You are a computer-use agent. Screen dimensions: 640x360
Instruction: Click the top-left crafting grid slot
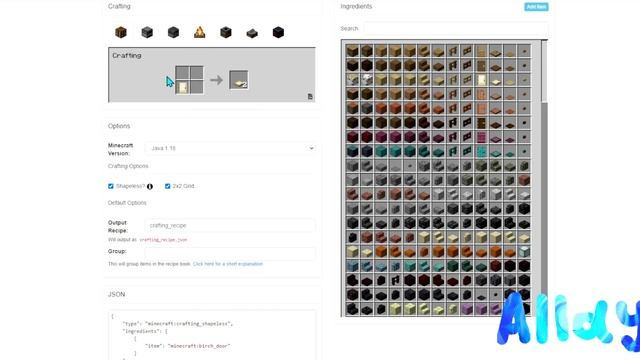click(x=182, y=73)
